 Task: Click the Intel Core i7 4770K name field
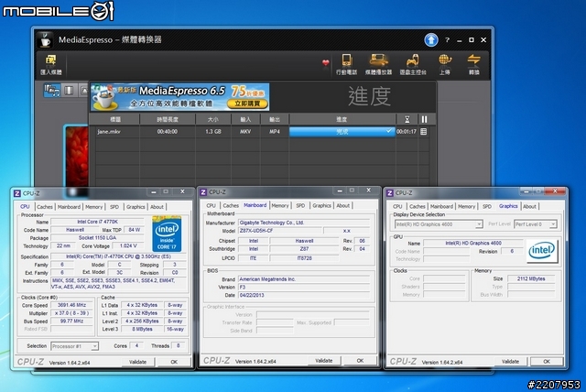point(97,222)
